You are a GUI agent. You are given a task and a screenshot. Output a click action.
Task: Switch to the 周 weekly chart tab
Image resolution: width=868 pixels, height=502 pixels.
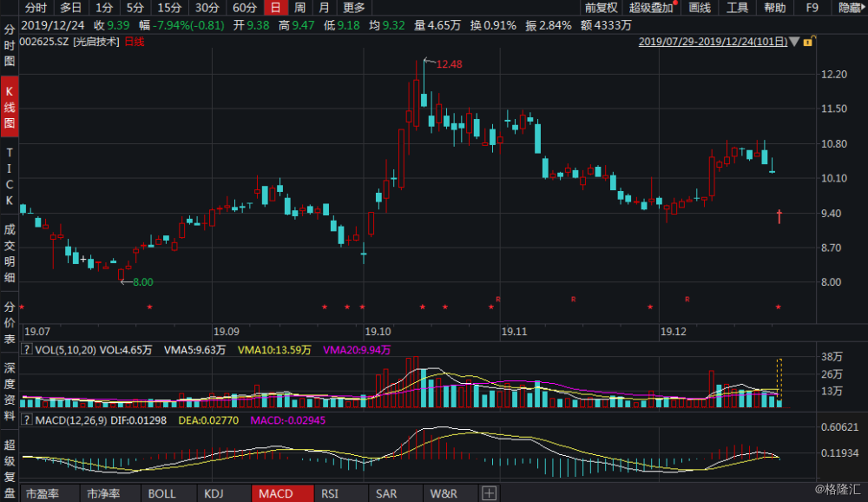[299, 8]
